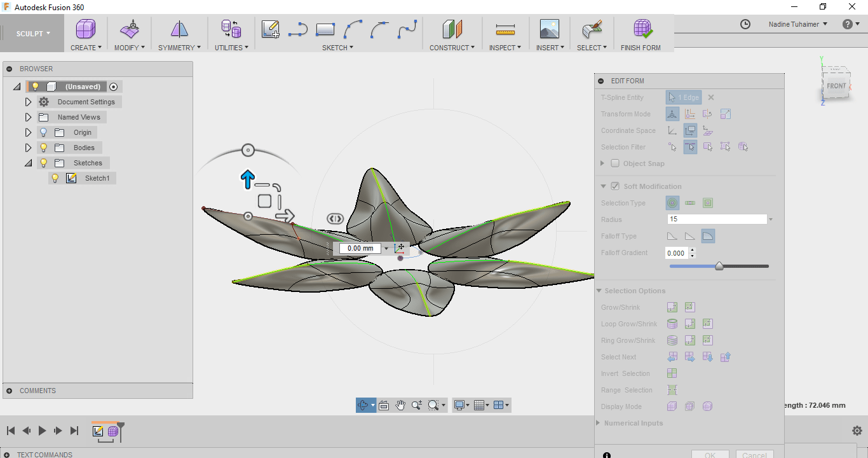Click the Range Selection icon
This screenshot has height=458, width=868.
pyautogui.click(x=672, y=390)
